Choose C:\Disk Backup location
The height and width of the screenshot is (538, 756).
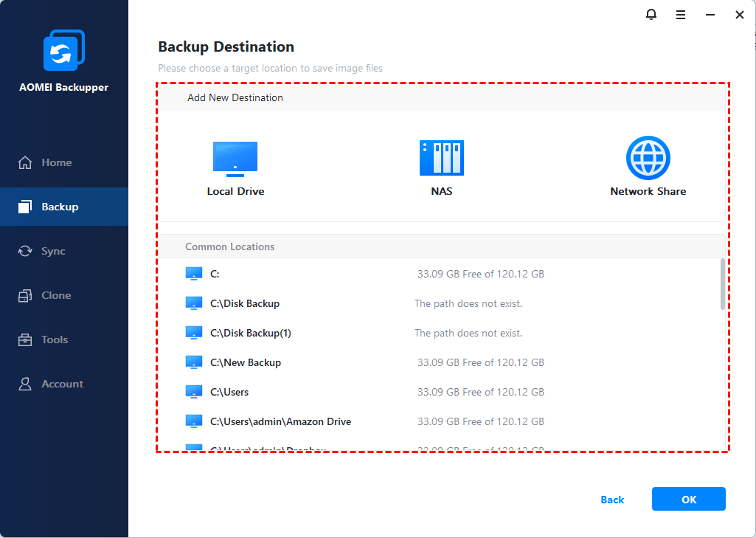[x=244, y=303]
